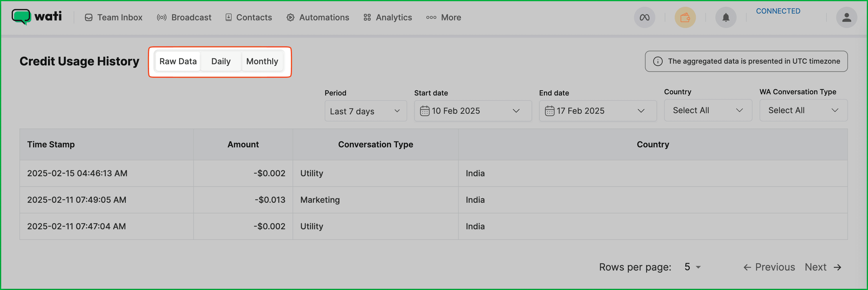The width and height of the screenshot is (868, 290).
Task: Open the profile avatar icon
Action: tap(847, 17)
